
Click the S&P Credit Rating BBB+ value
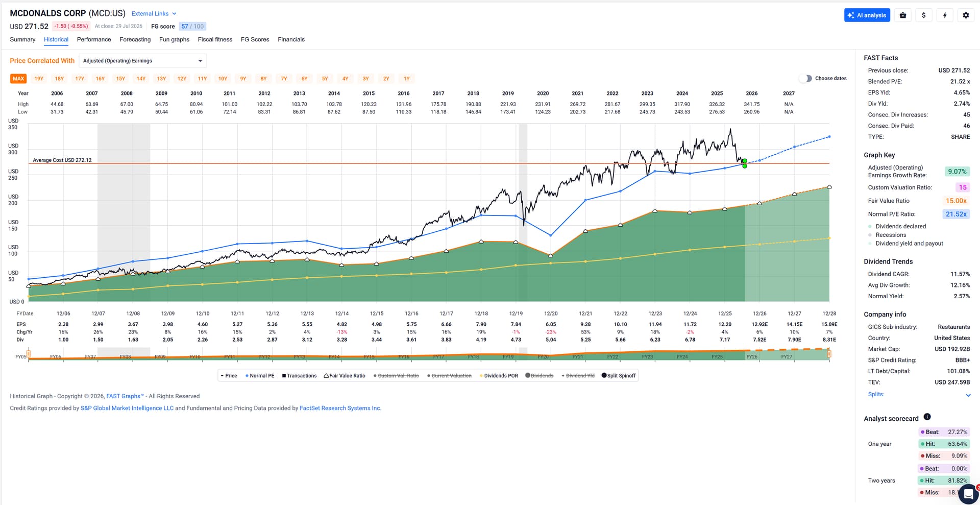(x=963, y=360)
